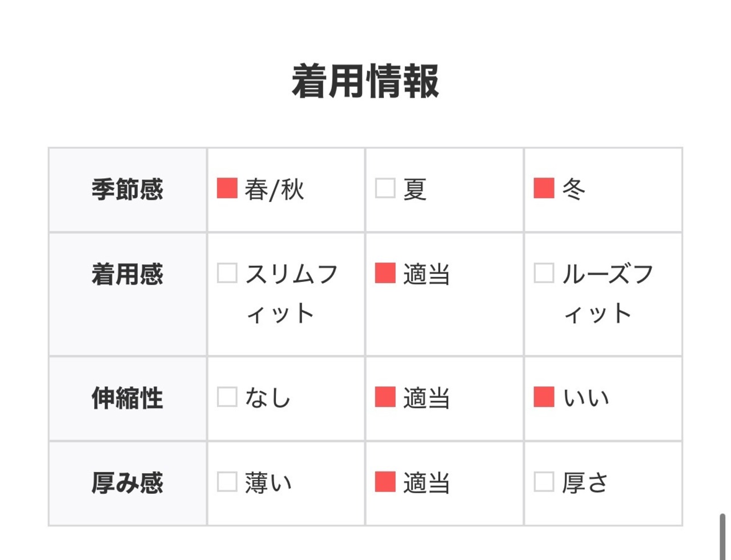This screenshot has height=560, width=731.
Task: Toggle 適当 checkbox in 伸縮性 row
Action: pyautogui.click(x=385, y=397)
